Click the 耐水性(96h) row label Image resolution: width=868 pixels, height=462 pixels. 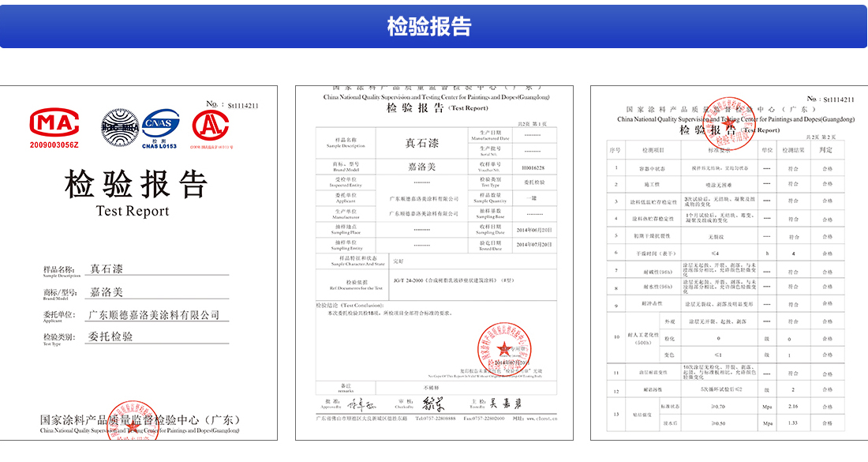(x=657, y=287)
